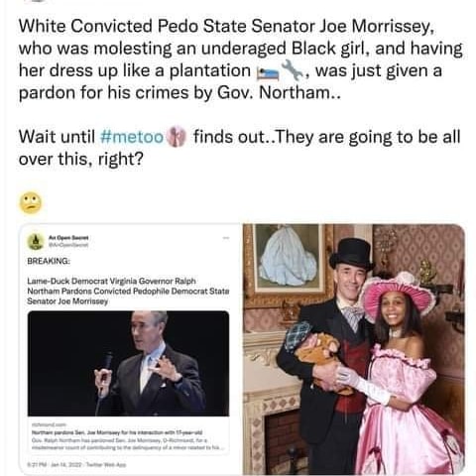
Task: Click the wrench emoji in tweet text
Action: (293, 70)
